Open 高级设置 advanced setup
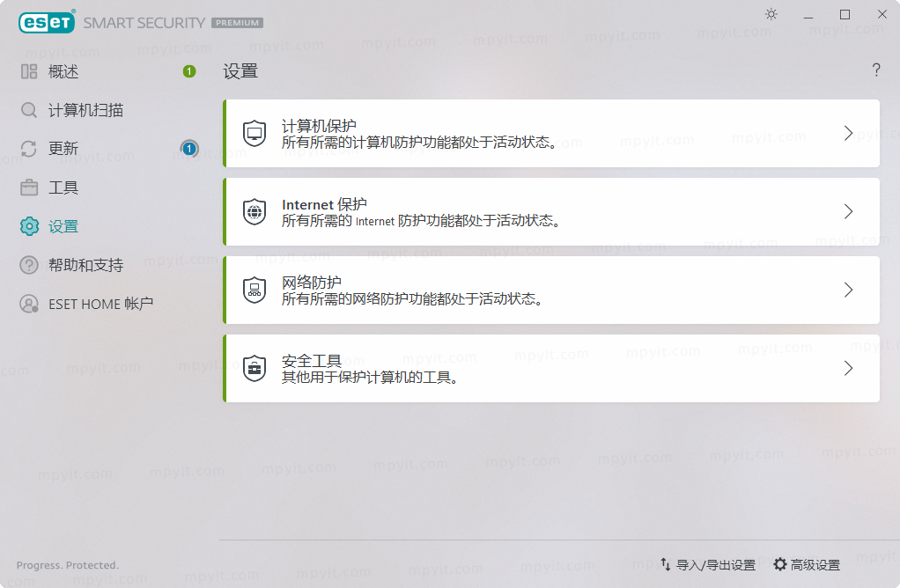 815,565
